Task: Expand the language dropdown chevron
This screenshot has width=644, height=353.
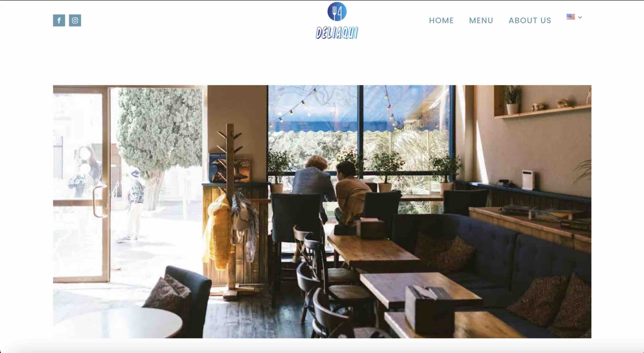Action: click(x=580, y=17)
